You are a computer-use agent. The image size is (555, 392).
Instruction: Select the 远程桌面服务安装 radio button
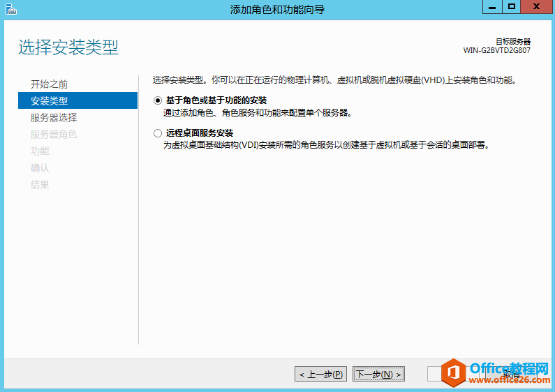click(x=157, y=133)
